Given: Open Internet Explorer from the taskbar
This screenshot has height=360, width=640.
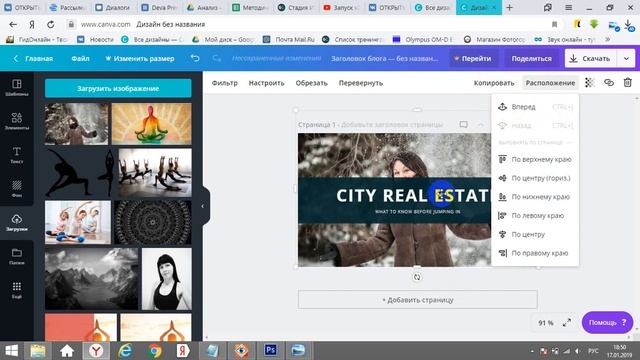Looking at the screenshot, I should click(x=125, y=351).
